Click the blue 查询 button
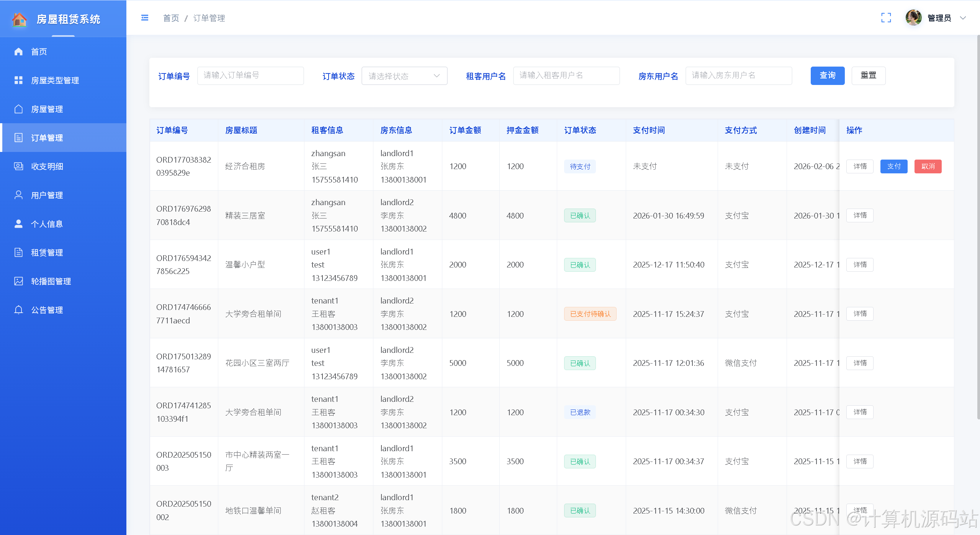 point(827,76)
